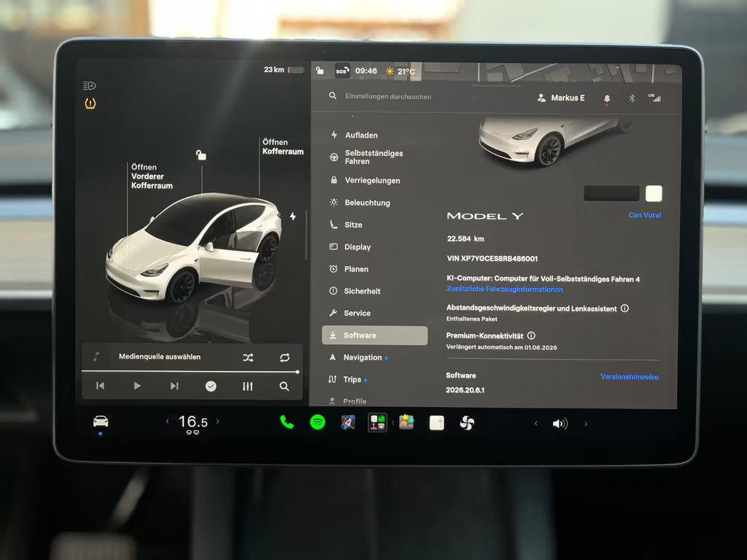747x560 pixels.
Task: Open the navigation map app
Action: [x=348, y=422]
